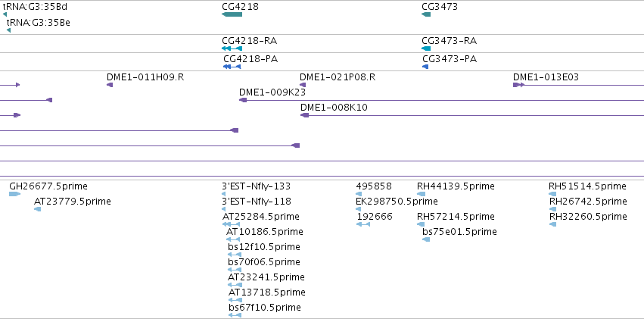The image size is (644, 319).
Task: Select the AT25284.5prime EST glyph
Action: (x=231, y=224)
